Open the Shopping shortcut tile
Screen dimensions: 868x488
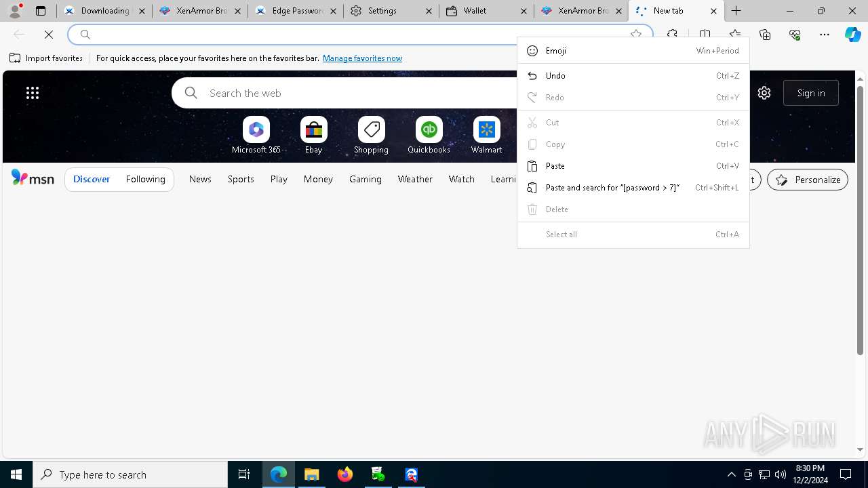[372, 136]
